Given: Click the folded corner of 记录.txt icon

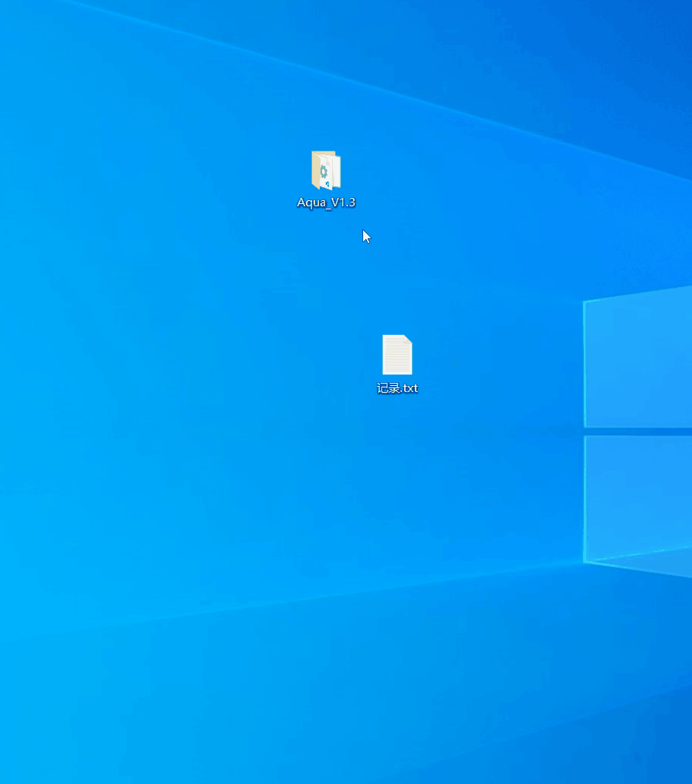Looking at the screenshot, I should (x=408, y=339).
